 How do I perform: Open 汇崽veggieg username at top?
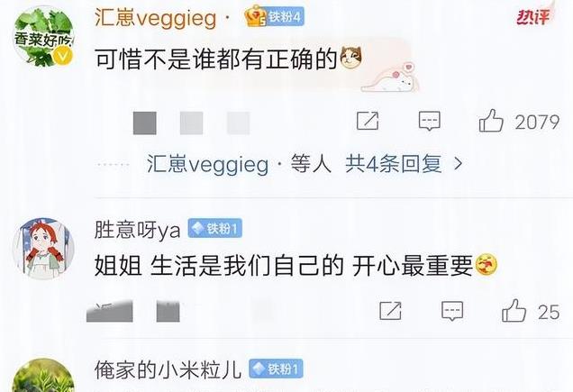156,17
